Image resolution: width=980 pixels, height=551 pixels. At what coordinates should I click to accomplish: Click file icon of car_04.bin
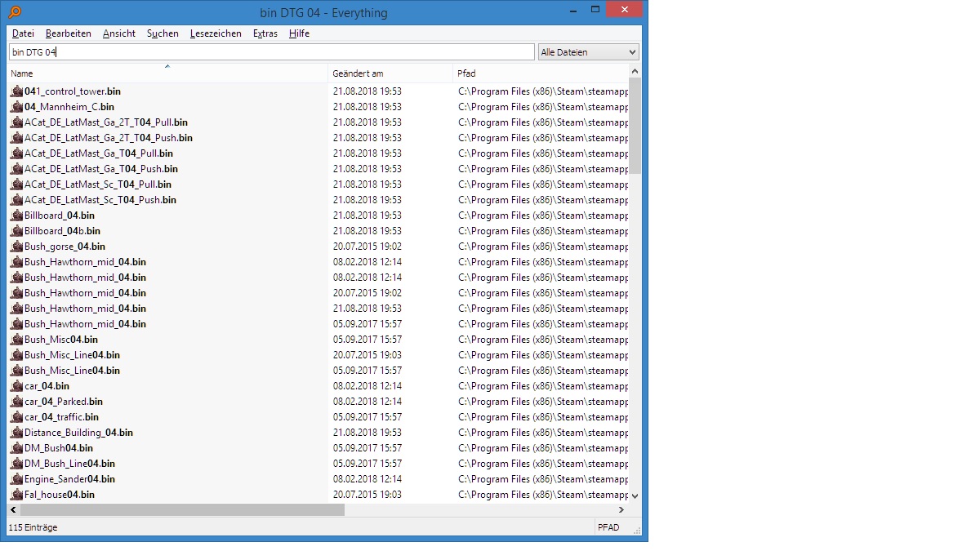[x=16, y=386]
